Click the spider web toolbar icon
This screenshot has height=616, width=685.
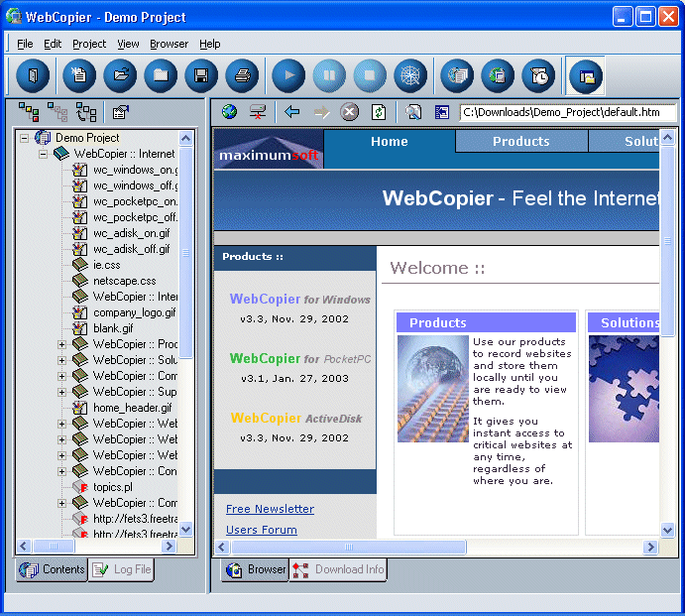coord(410,76)
